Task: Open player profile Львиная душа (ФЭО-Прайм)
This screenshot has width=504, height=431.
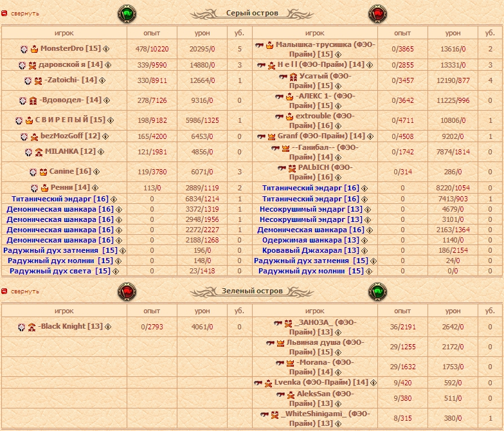Action: [x=325, y=347]
